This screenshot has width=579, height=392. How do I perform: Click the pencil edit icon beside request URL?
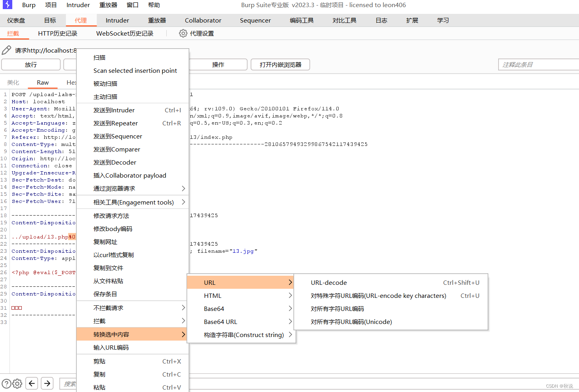click(x=6, y=50)
